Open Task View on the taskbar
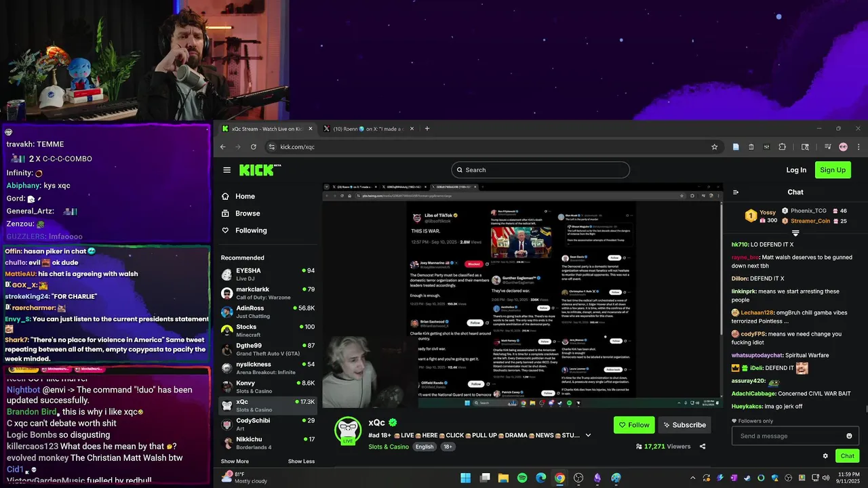The width and height of the screenshot is (868, 488). tap(485, 478)
